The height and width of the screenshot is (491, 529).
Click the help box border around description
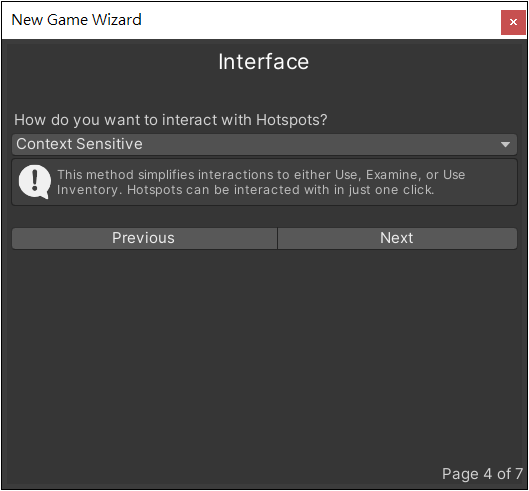click(264, 182)
